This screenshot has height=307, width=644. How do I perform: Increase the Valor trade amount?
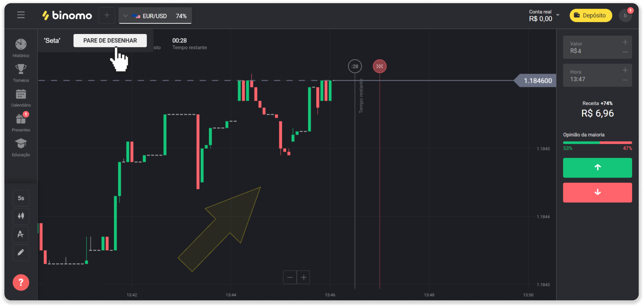coord(625,42)
